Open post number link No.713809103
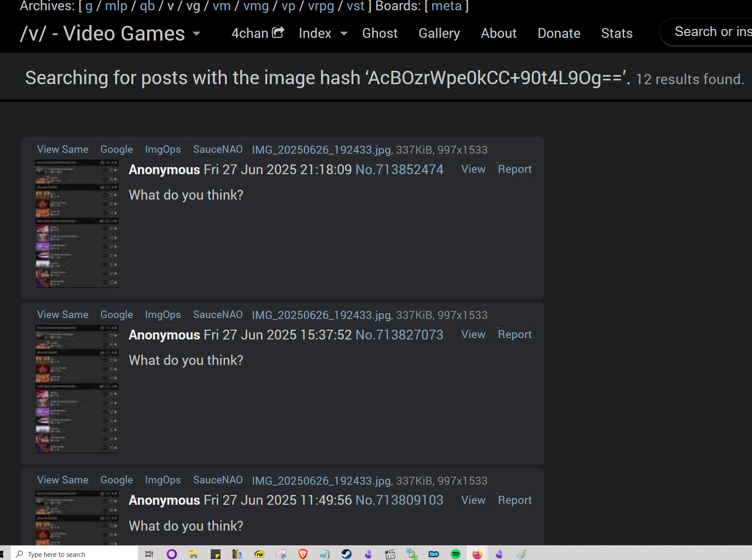This screenshot has height=560, width=752. tap(399, 500)
